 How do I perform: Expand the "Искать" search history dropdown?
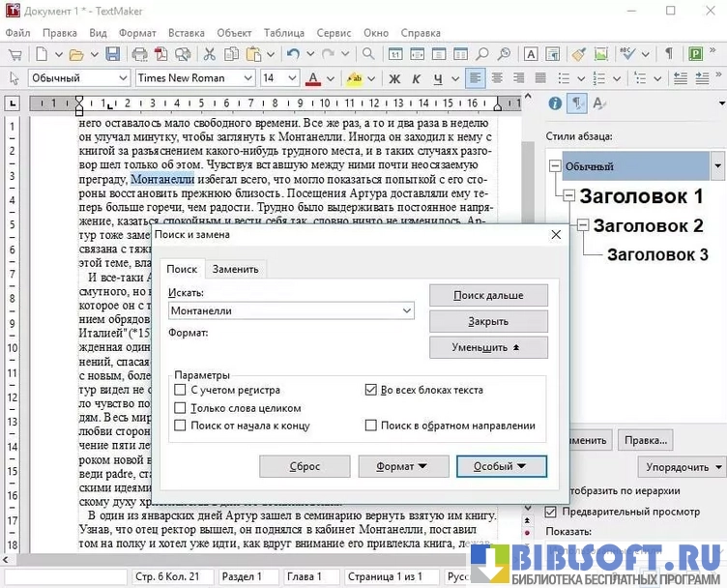pyautogui.click(x=406, y=310)
